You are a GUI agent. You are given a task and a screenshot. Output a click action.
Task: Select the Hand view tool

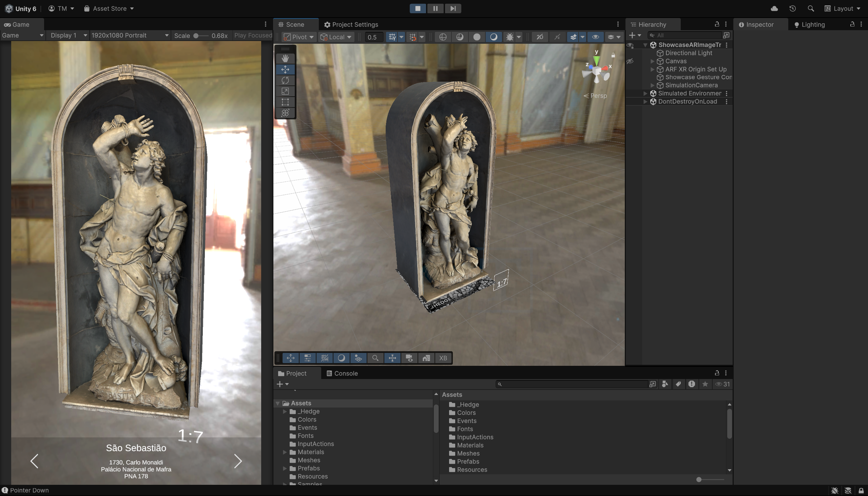tap(285, 59)
